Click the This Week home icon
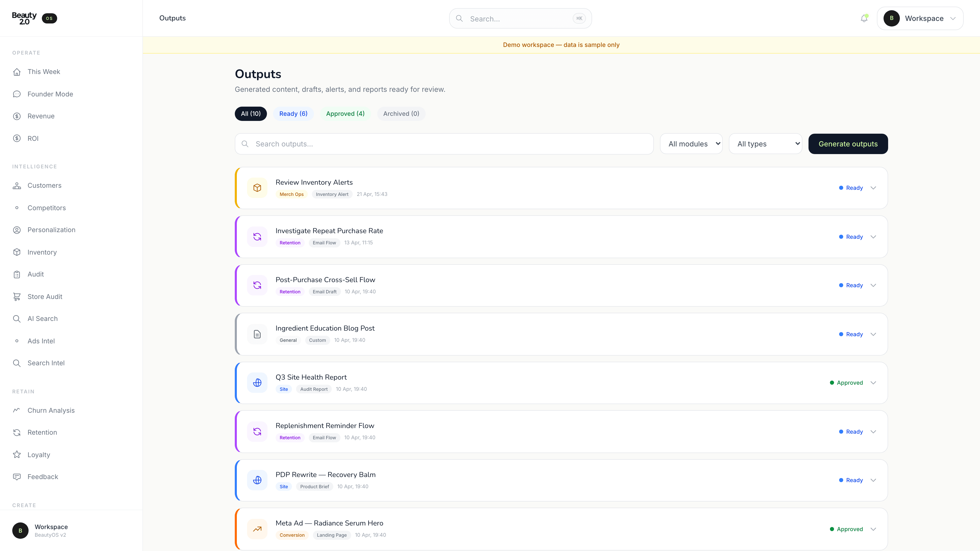Screen dimensions: 980x551 (17, 72)
